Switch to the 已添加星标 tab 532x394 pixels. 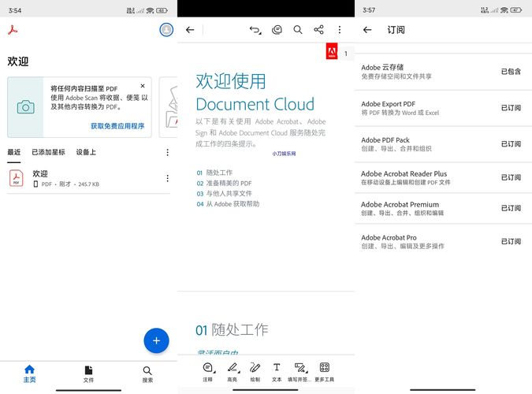(x=48, y=152)
